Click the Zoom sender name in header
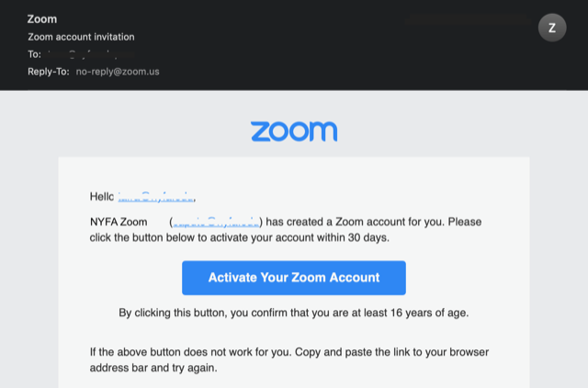The width and height of the screenshot is (588, 388). tap(42, 19)
